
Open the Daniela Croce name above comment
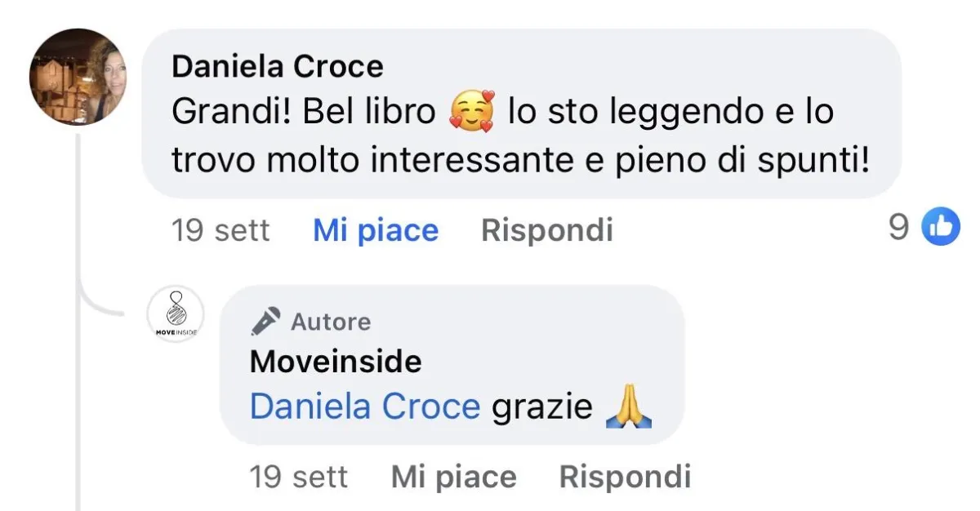278,67
